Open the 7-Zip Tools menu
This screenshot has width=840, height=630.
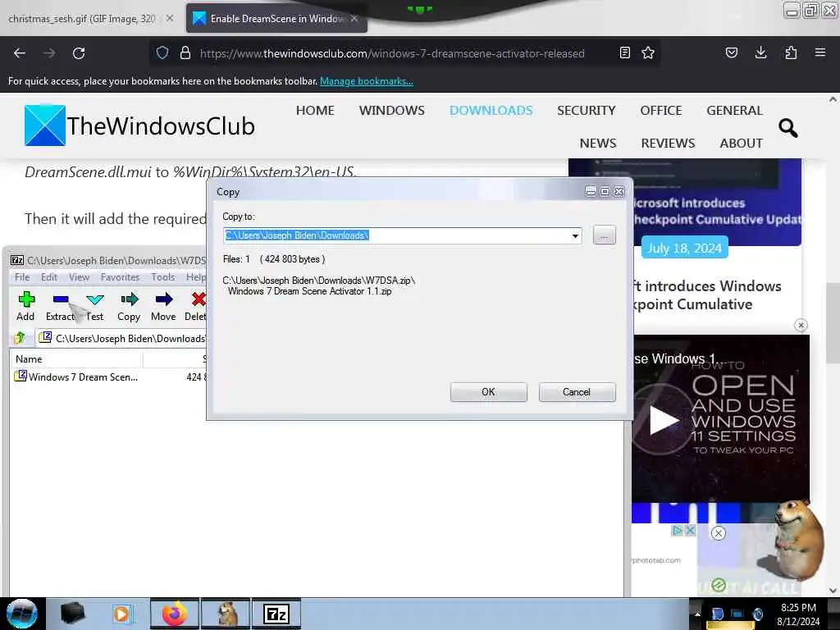[163, 277]
